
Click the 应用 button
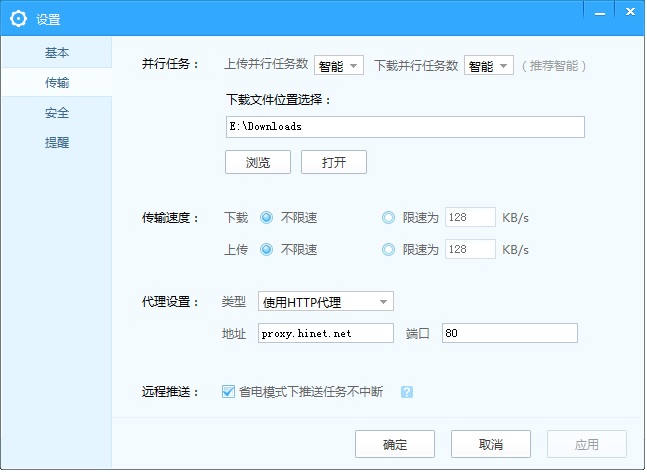point(587,444)
